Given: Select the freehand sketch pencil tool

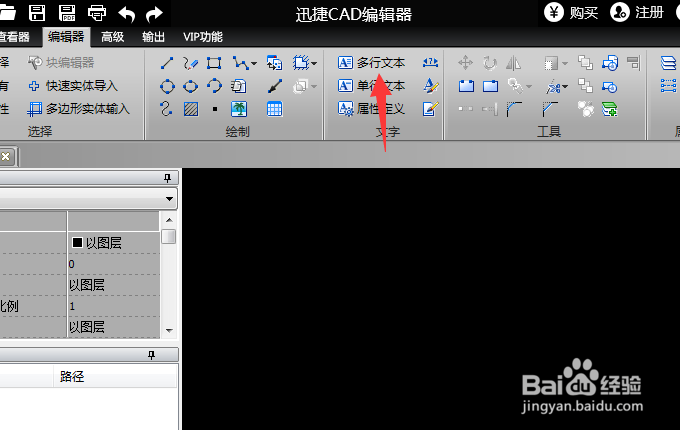Looking at the screenshot, I should 190,63.
